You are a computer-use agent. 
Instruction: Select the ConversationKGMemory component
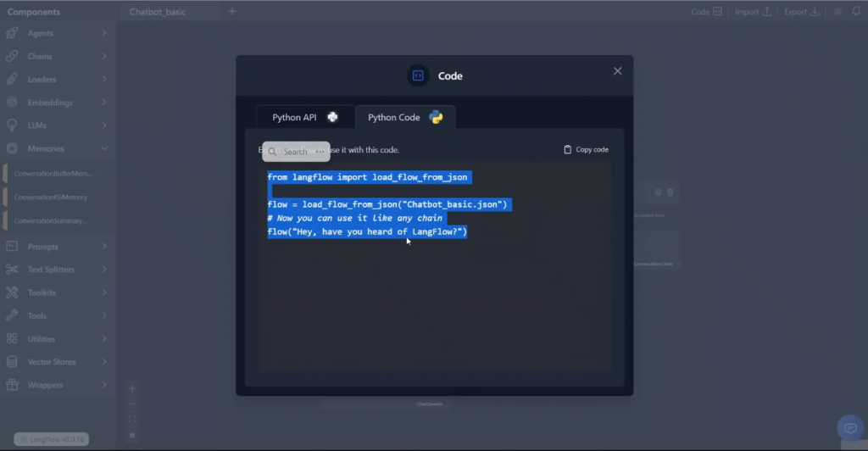pyautogui.click(x=53, y=197)
